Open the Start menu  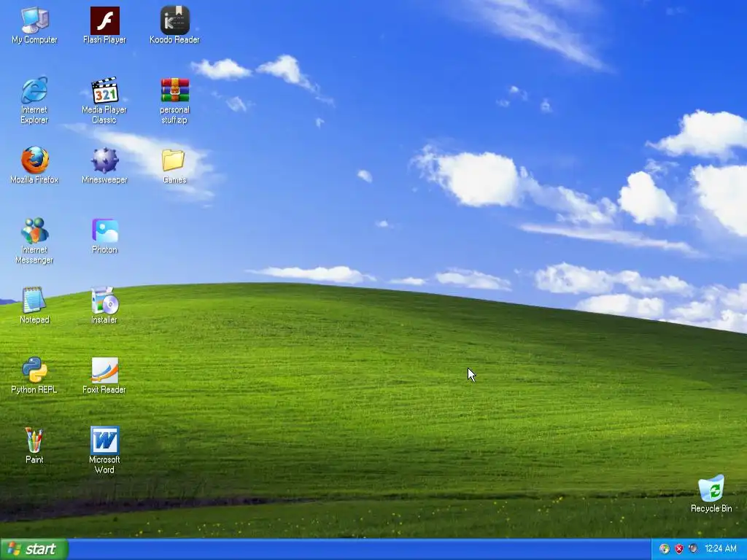pos(34,549)
